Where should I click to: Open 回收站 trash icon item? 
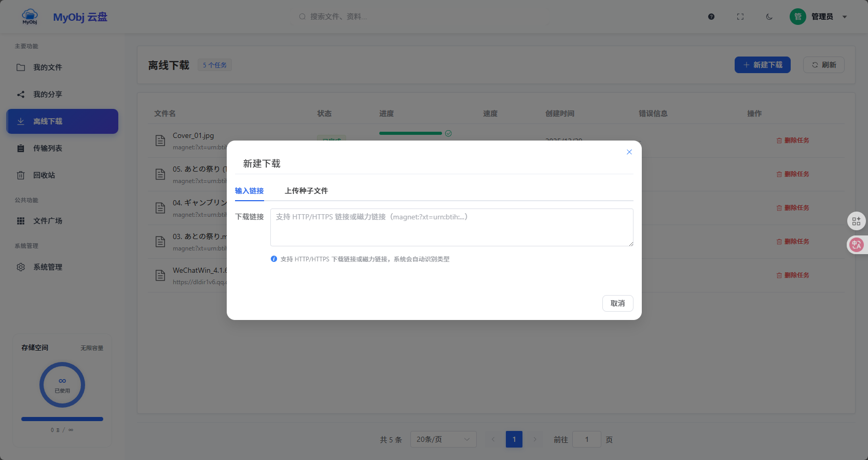pyautogui.click(x=44, y=175)
